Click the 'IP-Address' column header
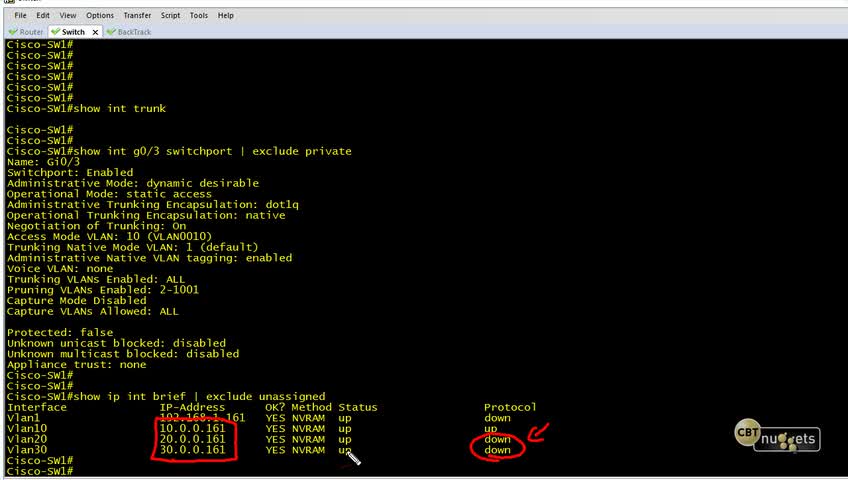 point(192,408)
